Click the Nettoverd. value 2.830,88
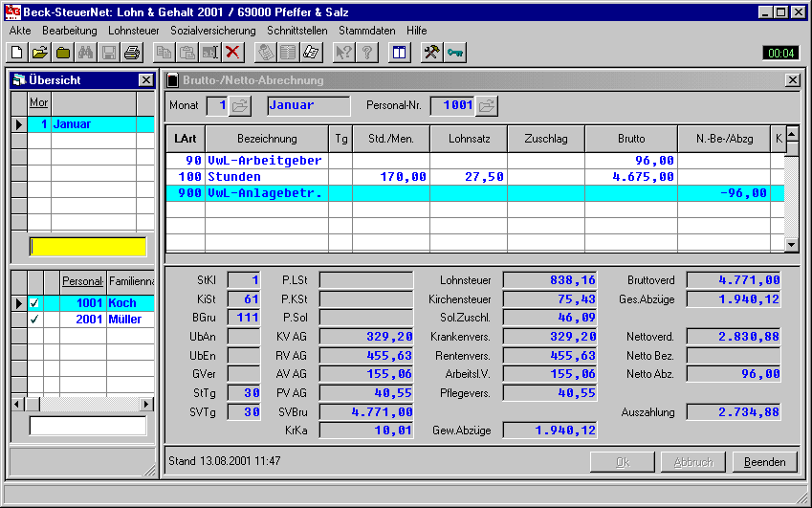Viewport: 812px width, 508px height. pyautogui.click(x=734, y=337)
